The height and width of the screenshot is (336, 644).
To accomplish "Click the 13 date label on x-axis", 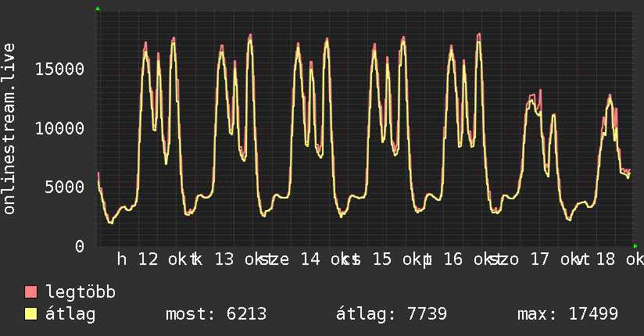I will pos(224,259).
